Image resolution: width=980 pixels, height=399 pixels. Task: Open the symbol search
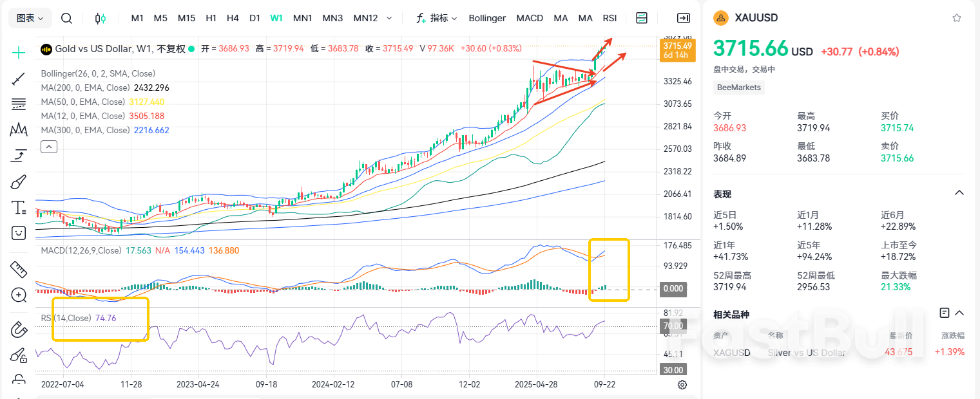(x=66, y=18)
